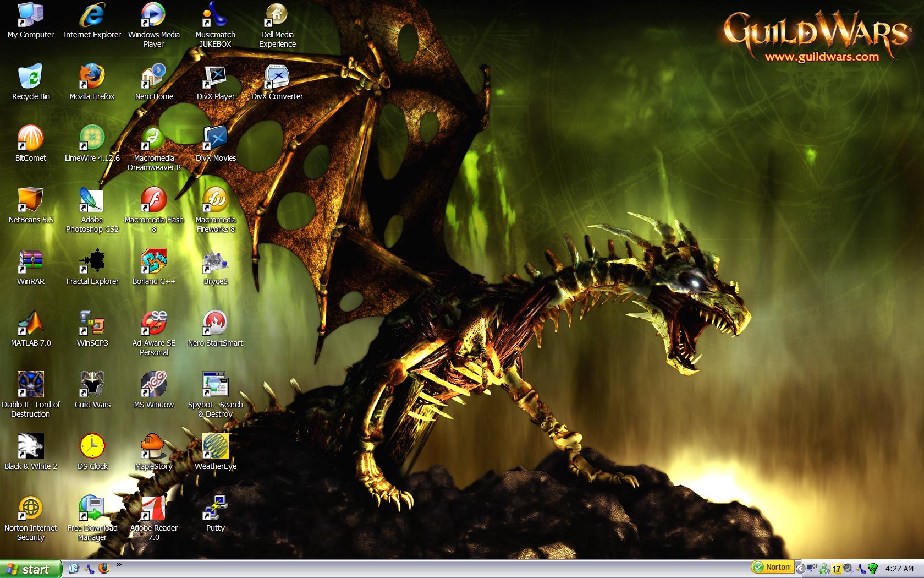
Task: Click the 4:27 AM taskbar clock
Action: coord(899,569)
